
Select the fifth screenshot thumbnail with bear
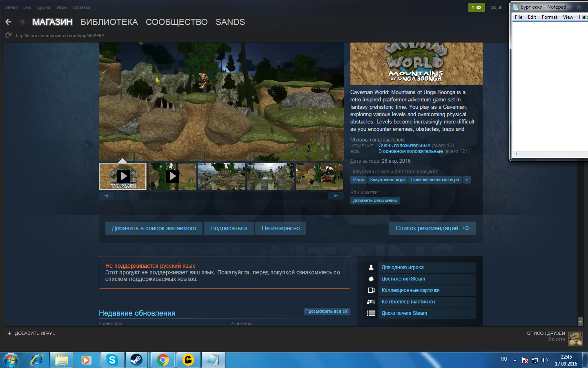click(320, 176)
